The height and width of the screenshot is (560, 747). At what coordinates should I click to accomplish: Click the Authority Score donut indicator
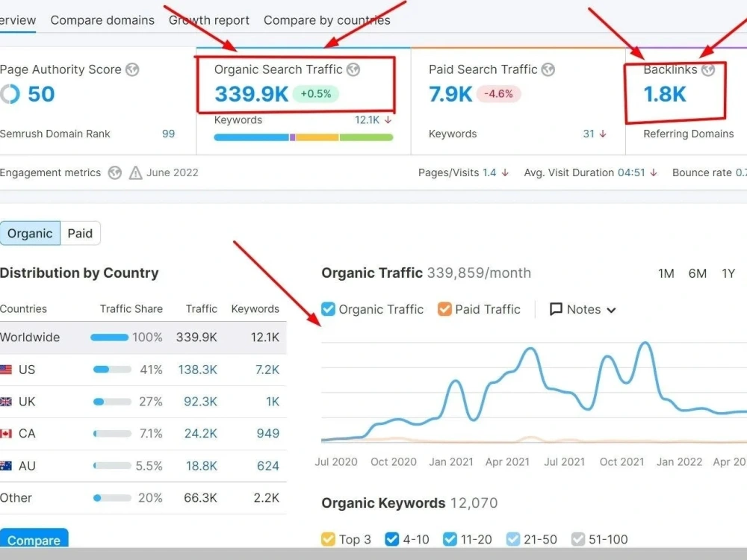(x=10, y=94)
